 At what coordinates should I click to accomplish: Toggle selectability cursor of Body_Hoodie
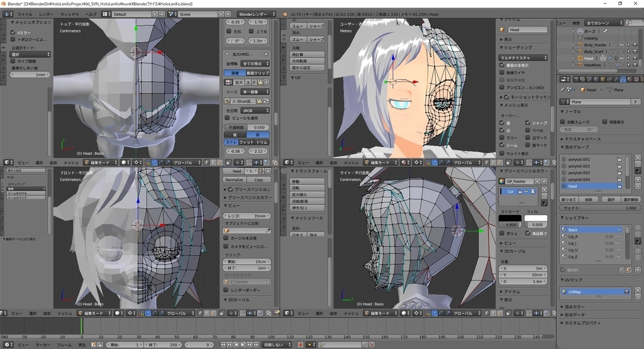[x=628, y=45]
